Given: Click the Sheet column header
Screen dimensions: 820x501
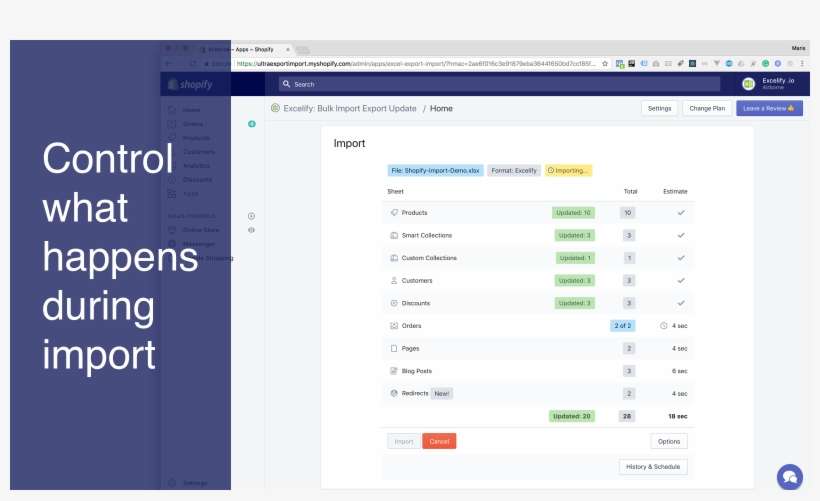Looking at the screenshot, I should pyautogui.click(x=395, y=191).
